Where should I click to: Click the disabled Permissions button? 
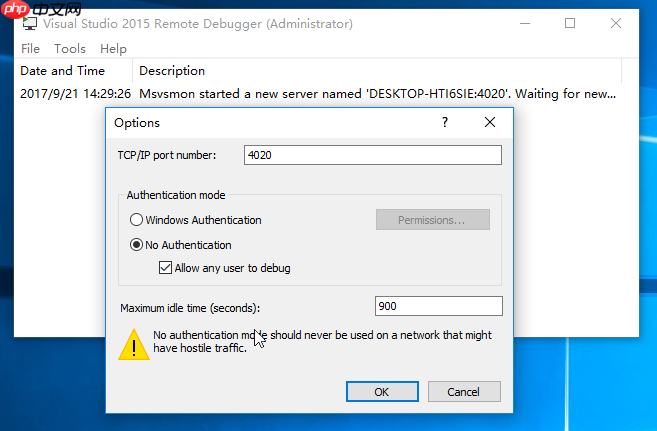(432, 220)
